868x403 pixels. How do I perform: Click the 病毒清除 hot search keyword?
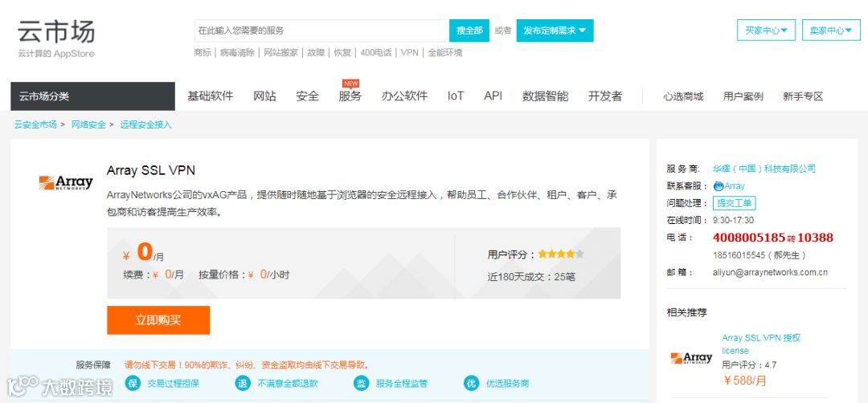[237, 52]
